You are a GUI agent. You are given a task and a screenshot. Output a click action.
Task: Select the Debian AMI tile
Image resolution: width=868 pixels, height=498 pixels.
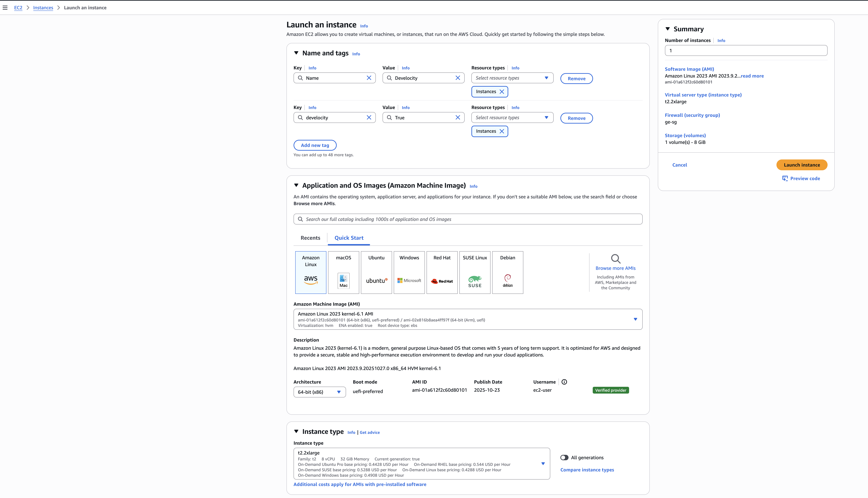click(x=507, y=272)
